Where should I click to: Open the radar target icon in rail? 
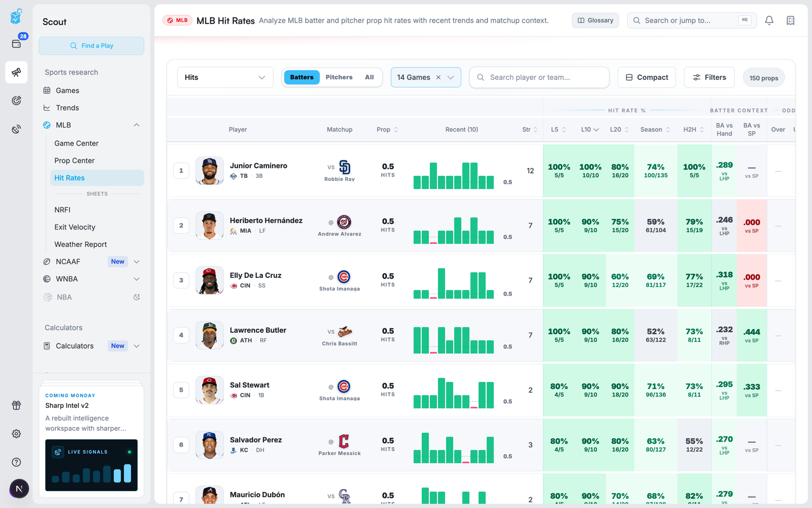pyautogui.click(x=16, y=101)
